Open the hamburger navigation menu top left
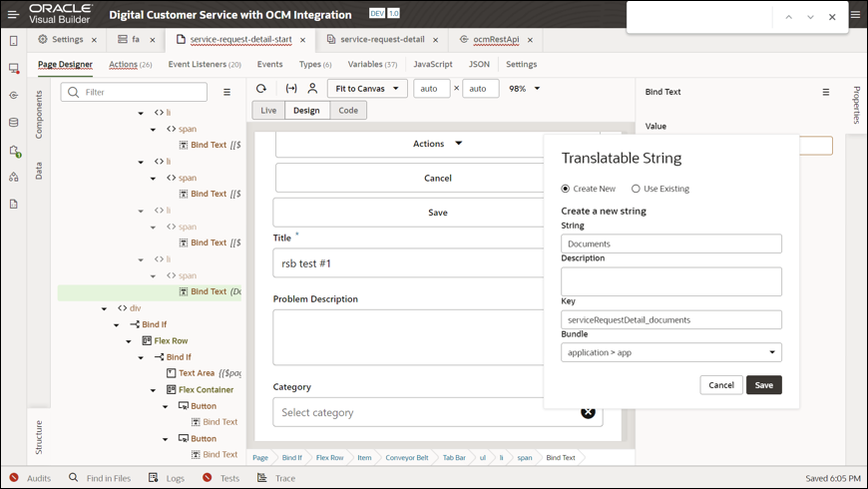This screenshot has height=489, width=868. [x=13, y=14]
